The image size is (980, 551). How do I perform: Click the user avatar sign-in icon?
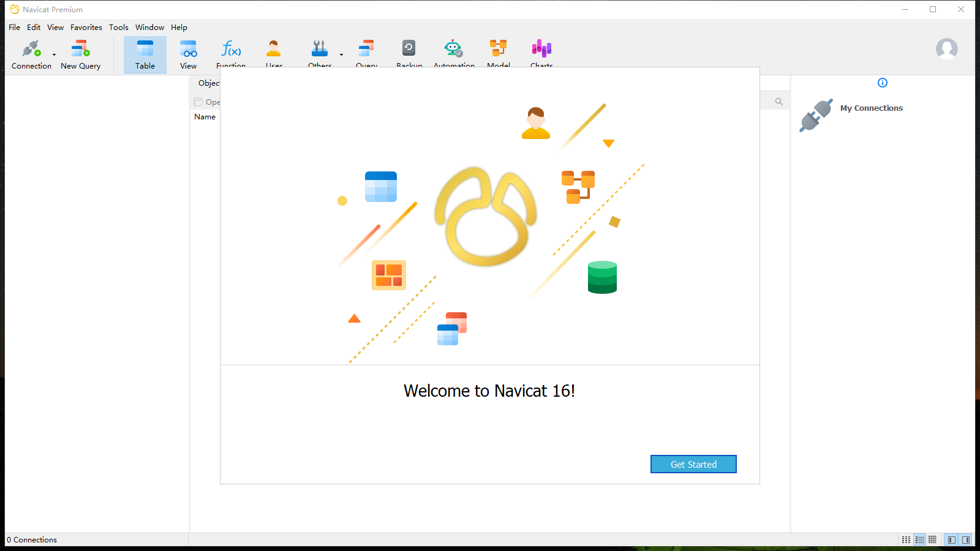coord(947,48)
